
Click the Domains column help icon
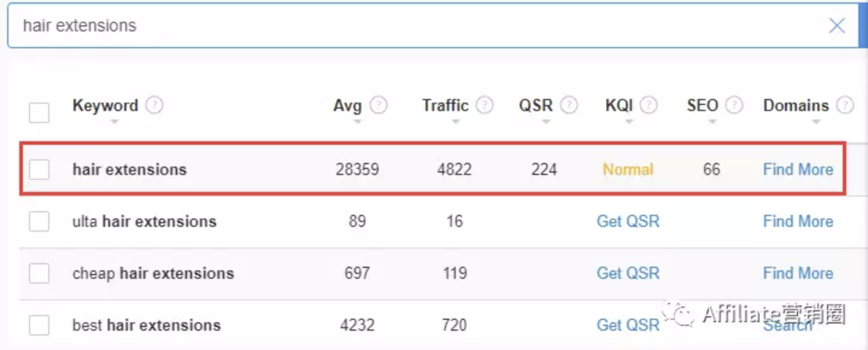(845, 106)
